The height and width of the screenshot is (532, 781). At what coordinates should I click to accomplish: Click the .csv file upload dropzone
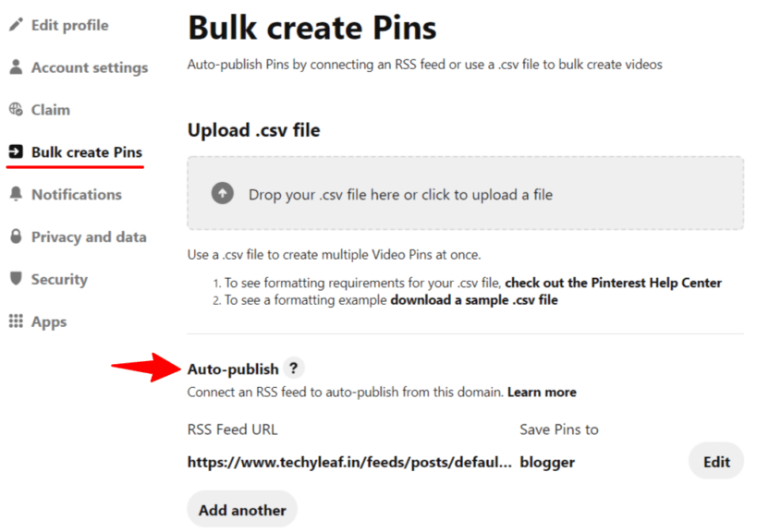click(465, 195)
